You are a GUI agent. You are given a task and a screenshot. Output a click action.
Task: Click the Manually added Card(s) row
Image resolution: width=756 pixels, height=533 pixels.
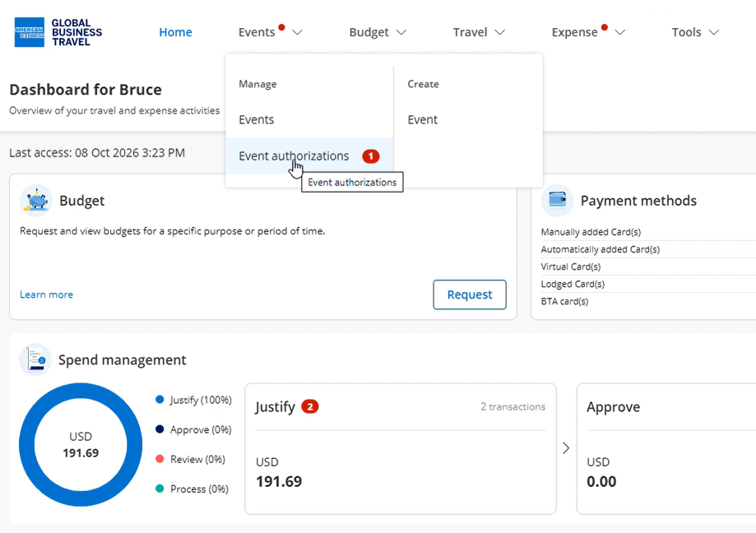(648, 232)
